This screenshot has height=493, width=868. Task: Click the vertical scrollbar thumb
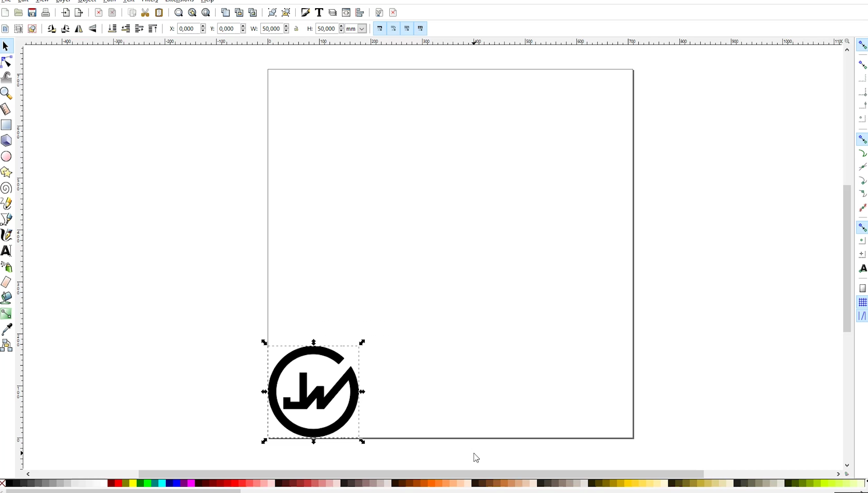[847, 259]
